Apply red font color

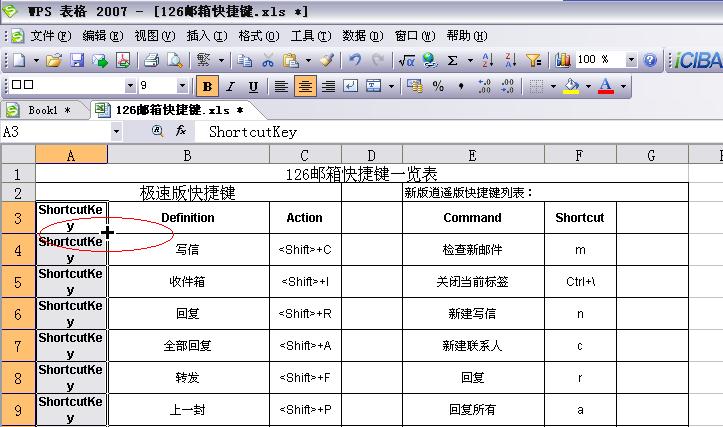tap(606, 86)
